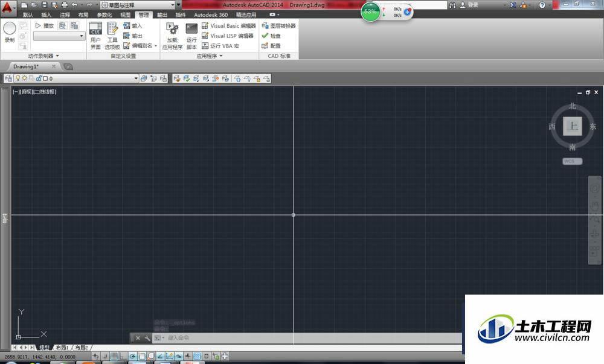Click the command line customize wrench icon
Screen dimensions: 604x364
(x=147, y=338)
